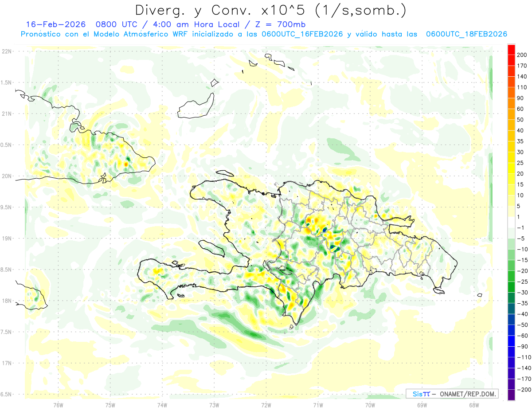Click the "73W" longitude label
532x411 pixels.
click(214, 405)
